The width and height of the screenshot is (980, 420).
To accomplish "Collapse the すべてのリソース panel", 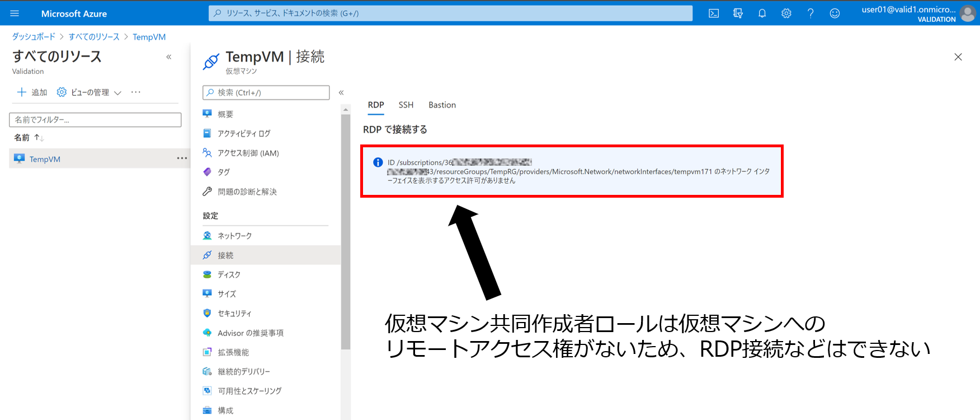I will tap(168, 57).
